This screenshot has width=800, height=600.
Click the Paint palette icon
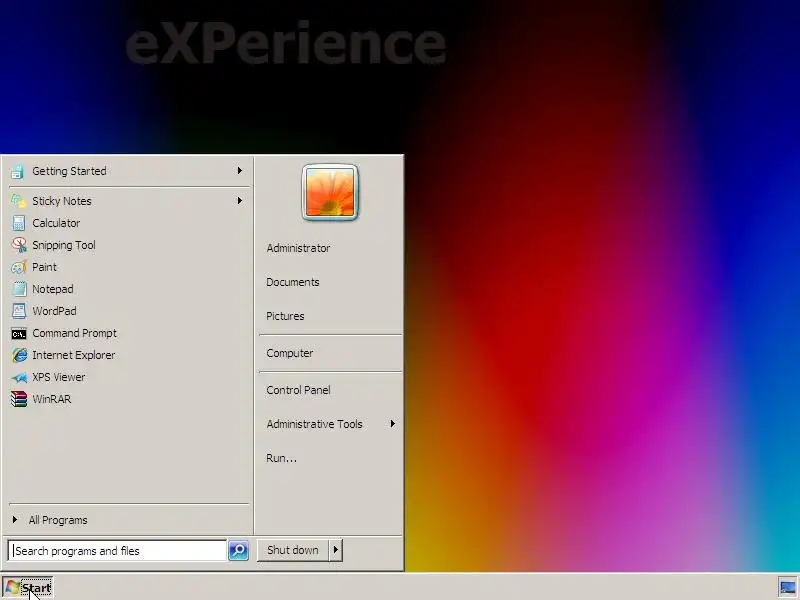19,267
